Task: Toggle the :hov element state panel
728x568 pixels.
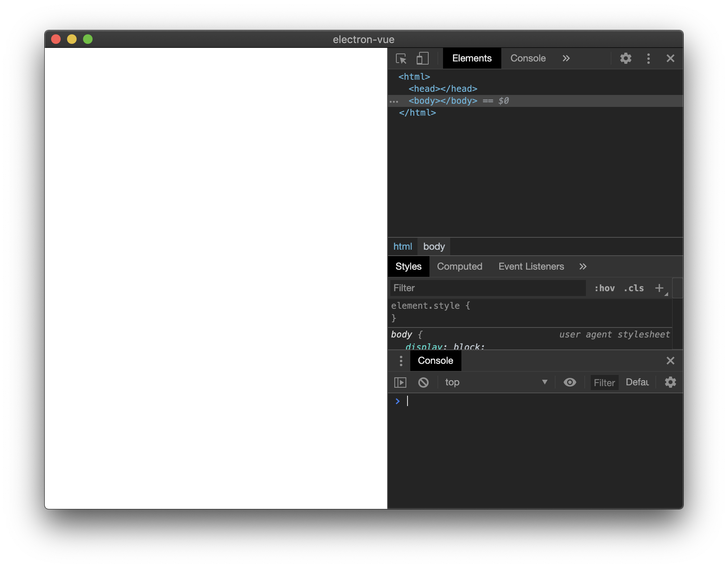Action: coord(604,288)
